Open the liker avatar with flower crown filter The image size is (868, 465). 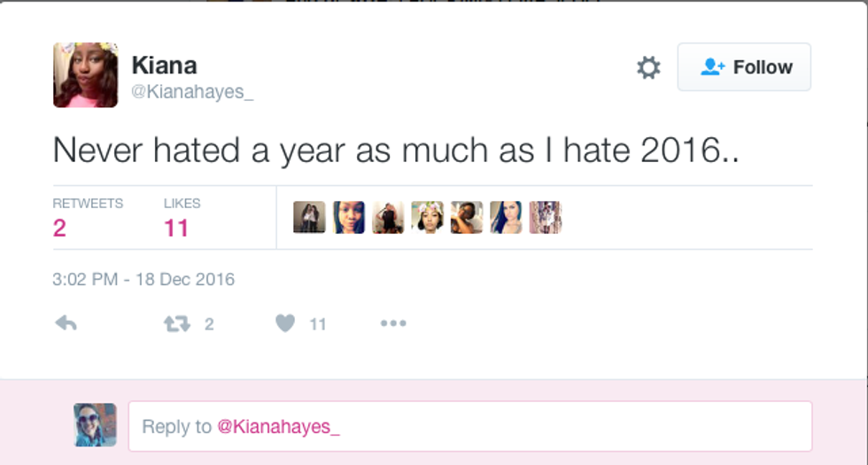point(427,217)
